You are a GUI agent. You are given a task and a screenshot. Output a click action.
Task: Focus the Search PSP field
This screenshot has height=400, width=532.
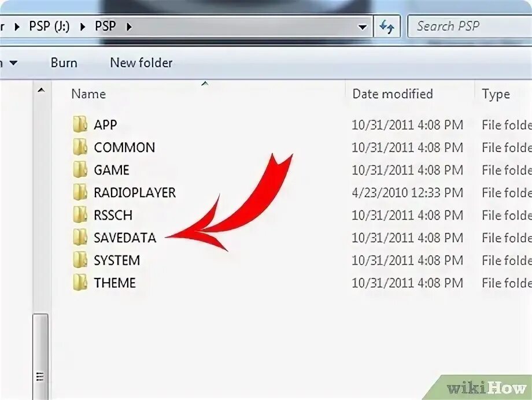click(x=470, y=26)
